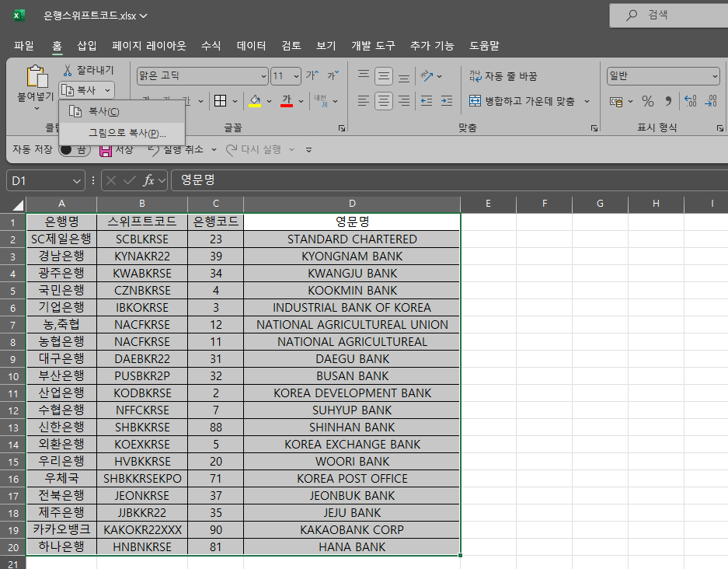
Task: Click the 개발 도구 tab
Action: (373, 46)
